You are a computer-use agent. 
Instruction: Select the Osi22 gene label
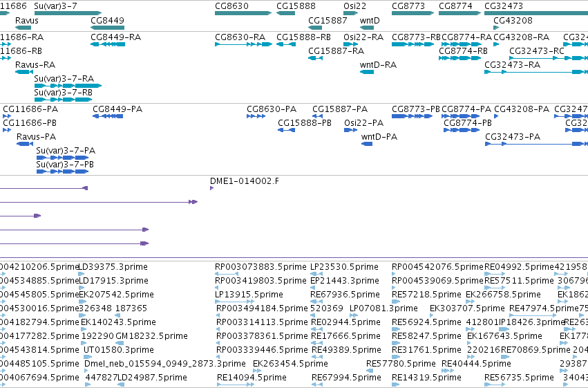[x=354, y=6]
